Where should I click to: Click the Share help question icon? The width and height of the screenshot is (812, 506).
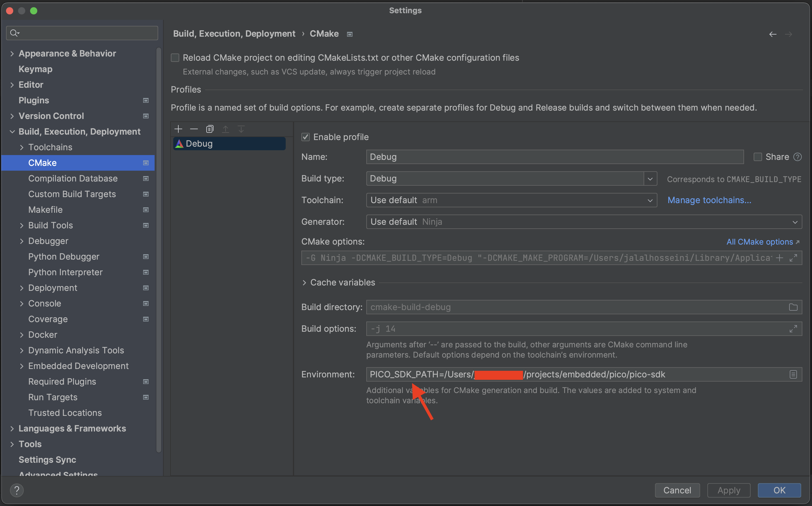798,157
